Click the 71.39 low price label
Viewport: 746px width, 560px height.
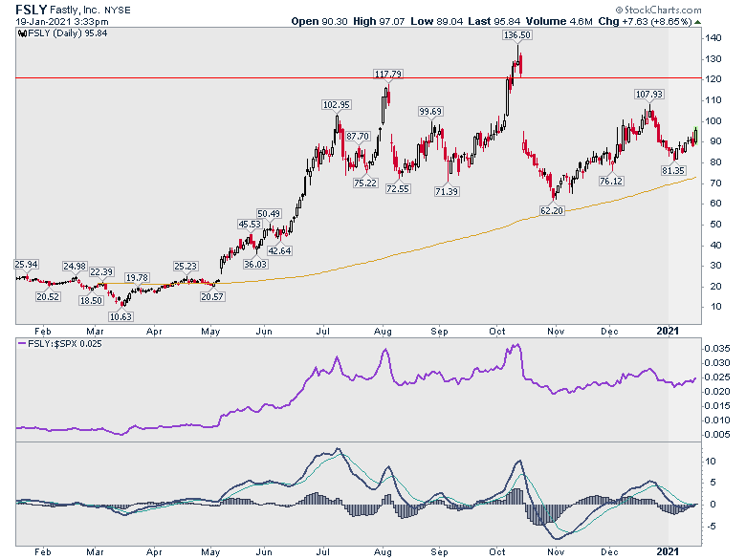tap(447, 191)
